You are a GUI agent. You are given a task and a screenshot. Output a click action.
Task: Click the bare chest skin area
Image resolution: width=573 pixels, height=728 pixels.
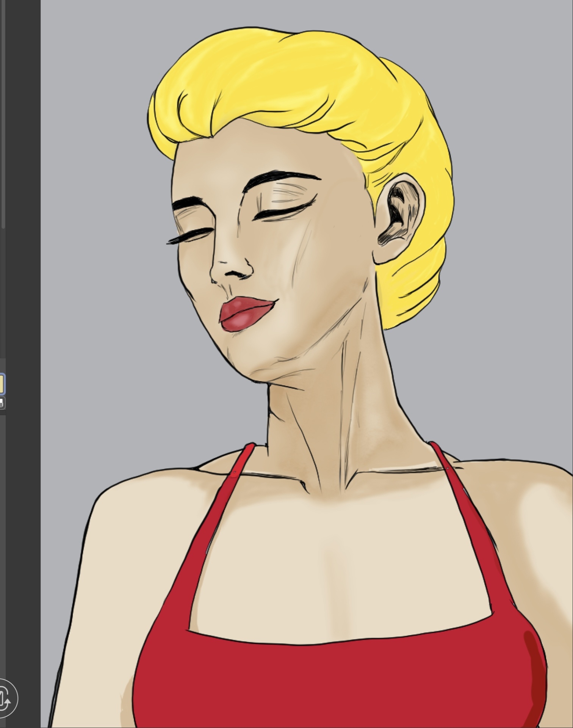click(341, 569)
